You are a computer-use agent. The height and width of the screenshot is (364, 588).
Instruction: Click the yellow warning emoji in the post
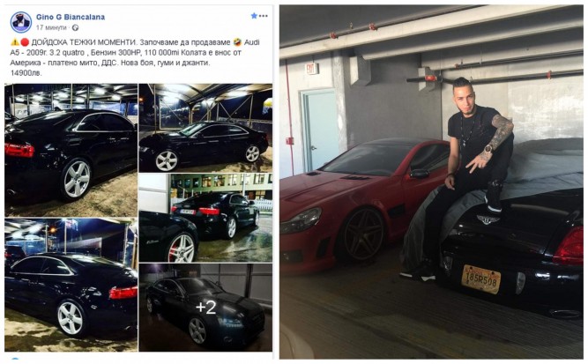pos(15,42)
